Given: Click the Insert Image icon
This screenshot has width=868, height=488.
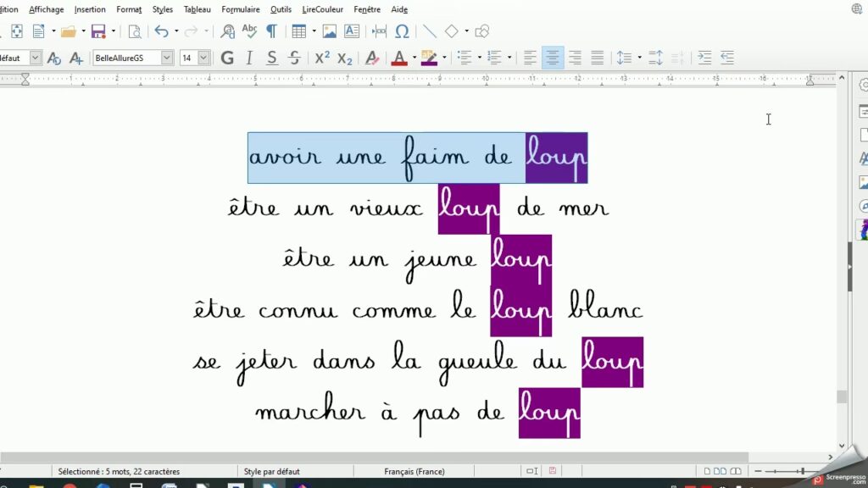Looking at the screenshot, I should 329,31.
